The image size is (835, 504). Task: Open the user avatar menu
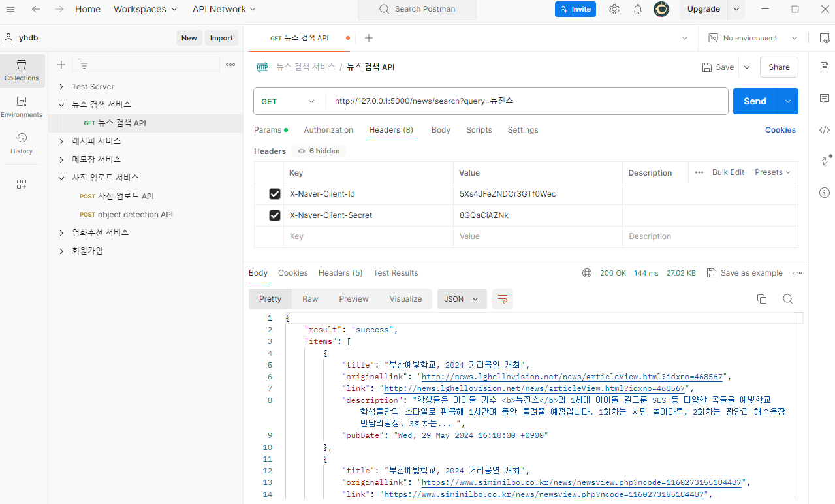tap(661, 9)
